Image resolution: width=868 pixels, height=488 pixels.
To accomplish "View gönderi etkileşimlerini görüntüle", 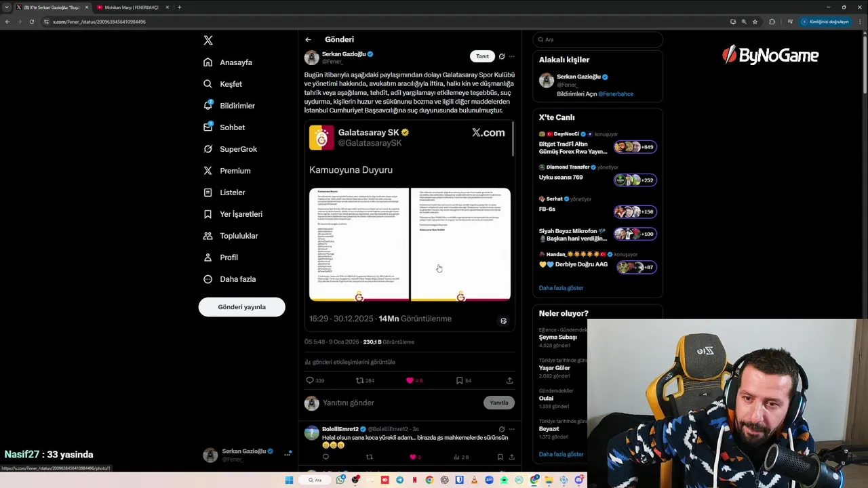I will (350, 362).
